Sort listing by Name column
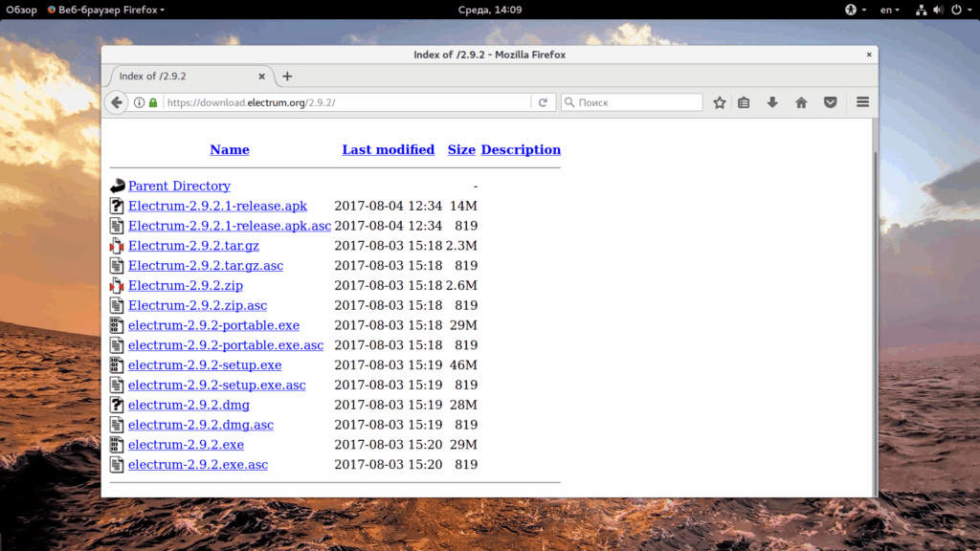This screenshot has height=551, width=980. [x=230, y=149]
